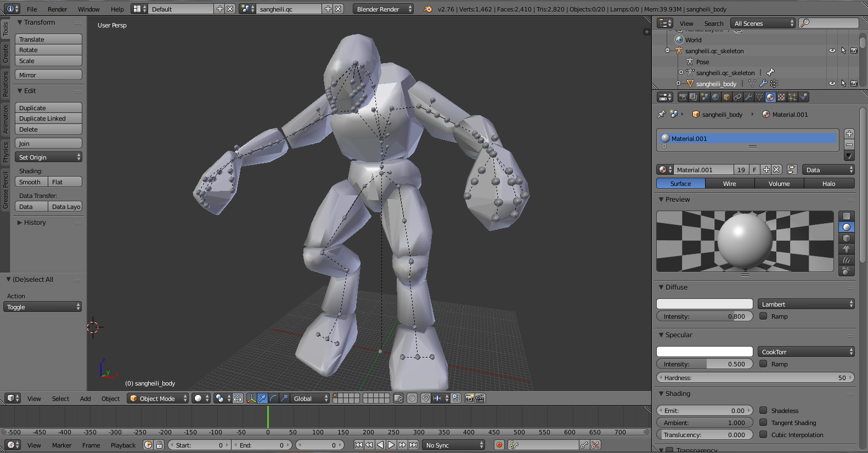
Task: Open the Render menu
Action: tap(57, 9)
